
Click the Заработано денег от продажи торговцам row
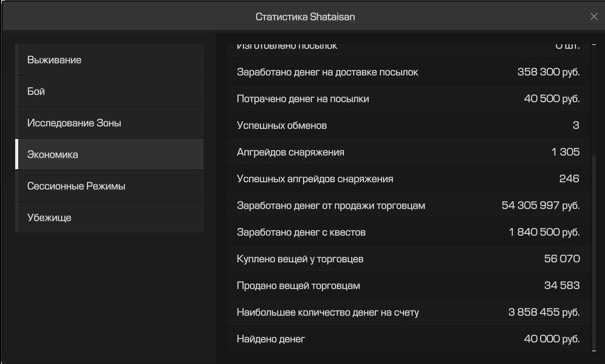[x=408, y=205]
